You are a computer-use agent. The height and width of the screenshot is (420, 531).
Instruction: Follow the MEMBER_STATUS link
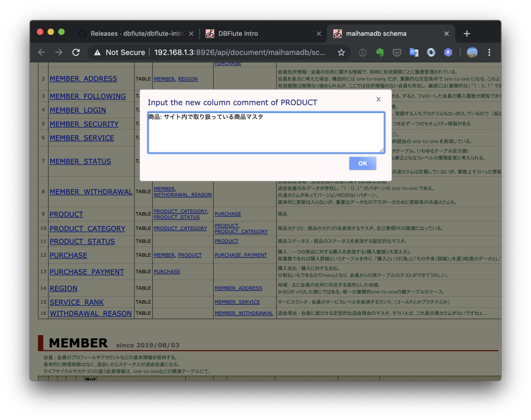pyautogui.click(x=80, y=161)
